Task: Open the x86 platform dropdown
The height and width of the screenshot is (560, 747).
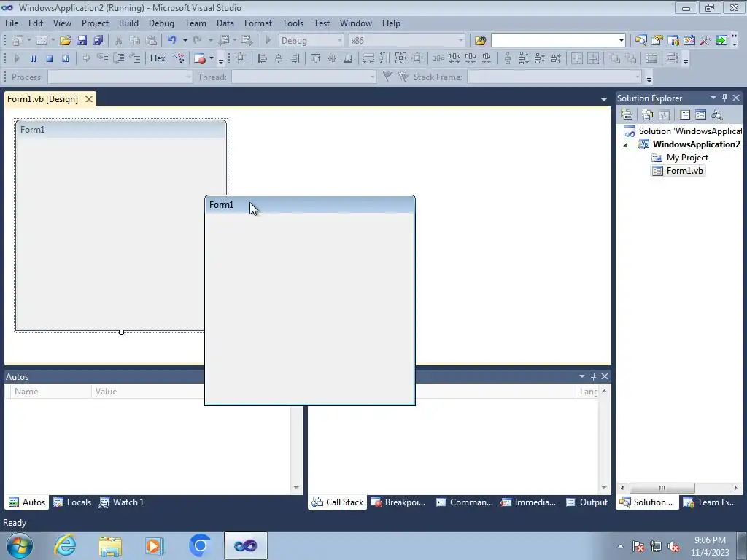Action: pyautogui.click(x=461, y=41)
